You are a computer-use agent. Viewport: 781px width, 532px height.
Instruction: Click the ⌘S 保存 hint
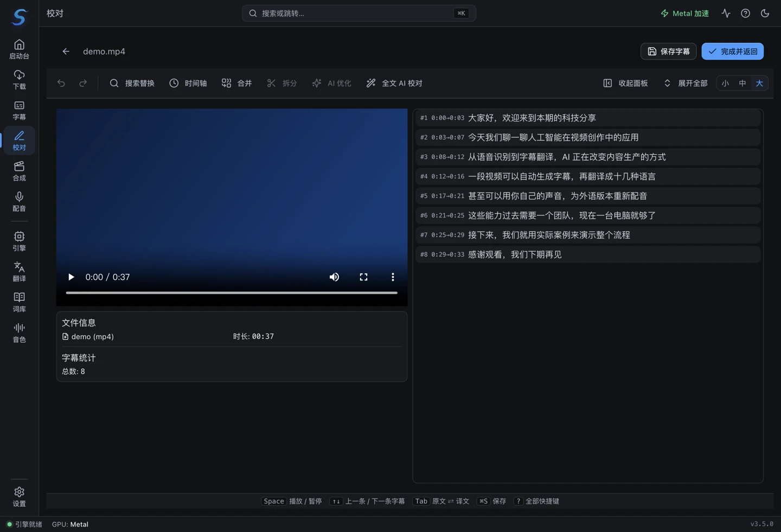pos(491,501)
